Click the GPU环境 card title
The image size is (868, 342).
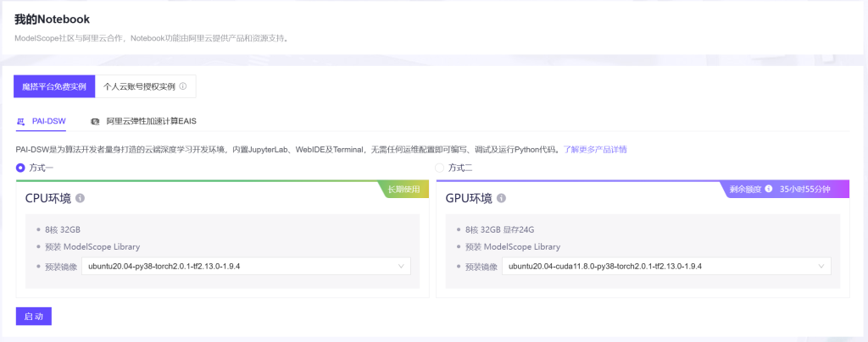[x=469, y=198]
